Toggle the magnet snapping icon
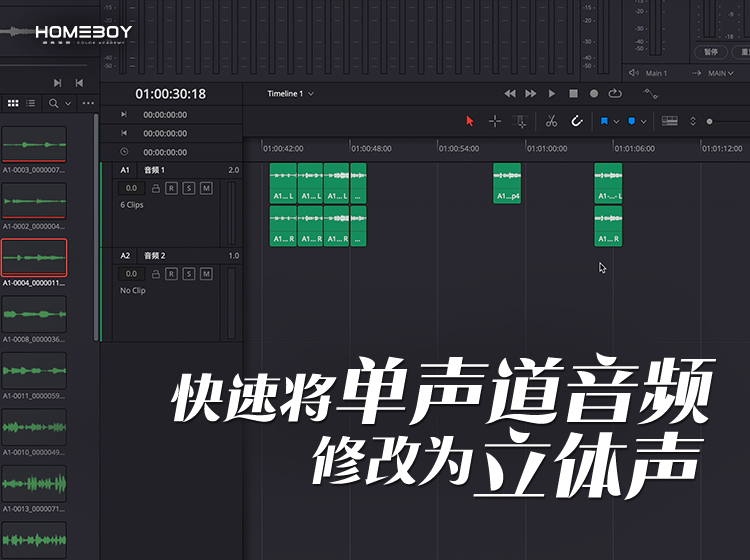This screenshot has width=750, height=560. click(577, 121)
